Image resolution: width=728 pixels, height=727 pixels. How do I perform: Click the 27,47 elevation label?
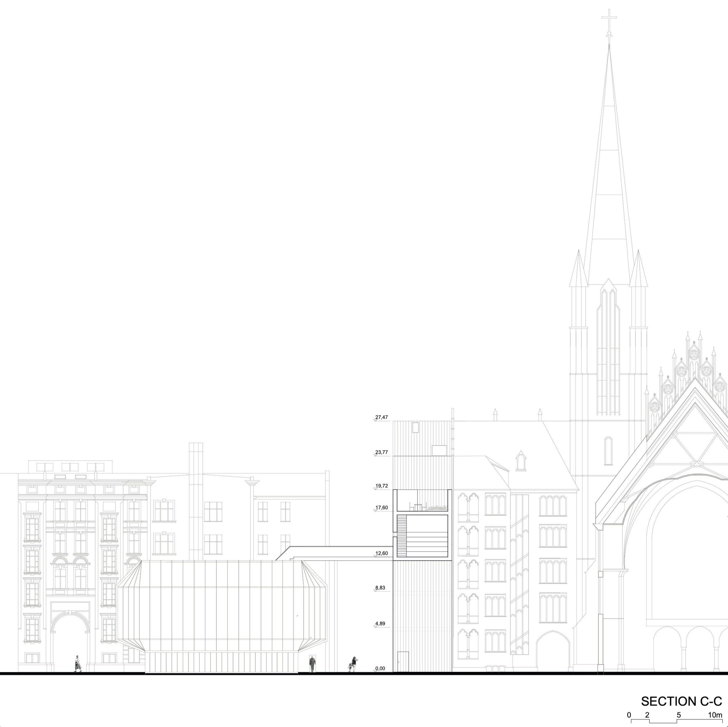(381, 417)
